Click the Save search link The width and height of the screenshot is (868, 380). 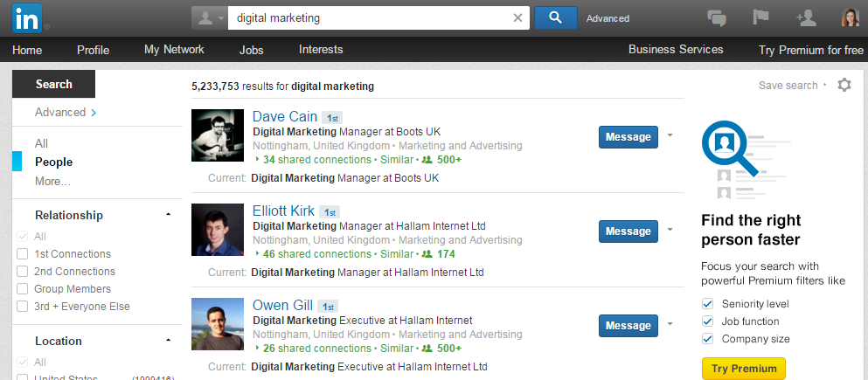[x=788, y=86]
